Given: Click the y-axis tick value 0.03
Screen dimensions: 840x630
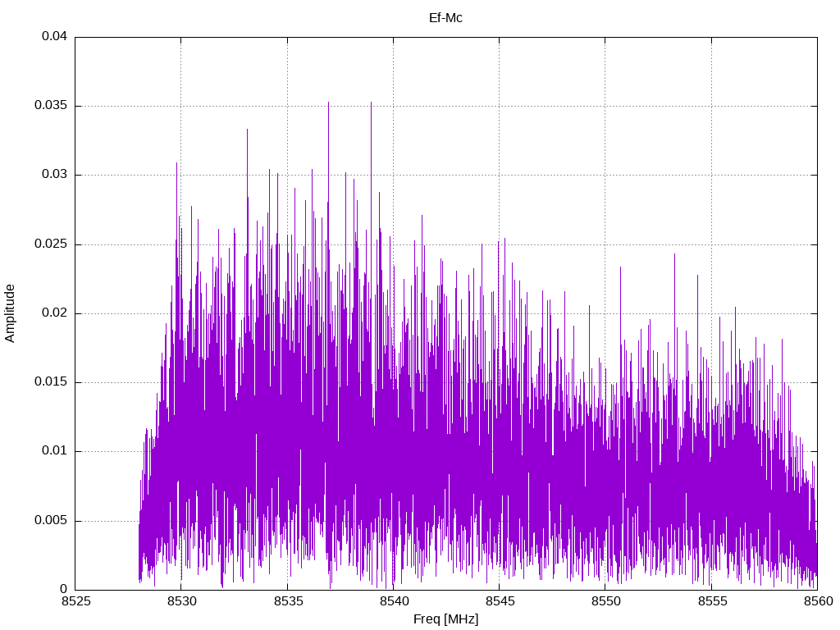Looking at the screenshot, I should point(55,175).
